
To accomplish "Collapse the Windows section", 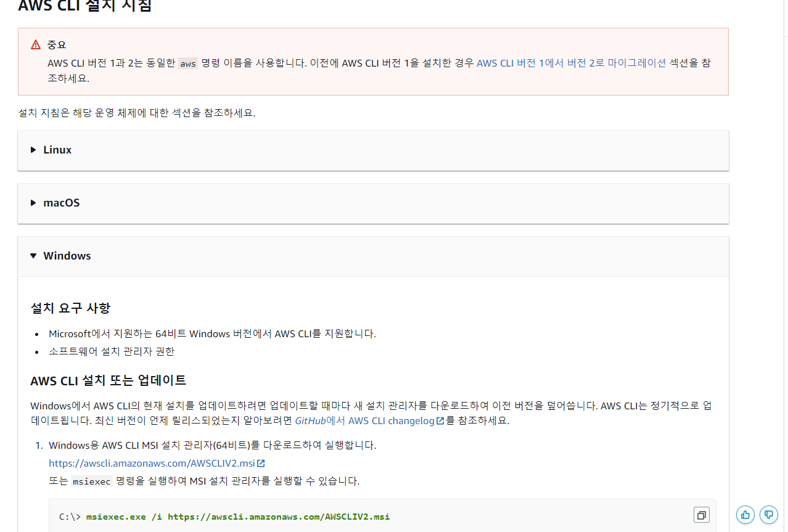I will [x=373, y=256].
